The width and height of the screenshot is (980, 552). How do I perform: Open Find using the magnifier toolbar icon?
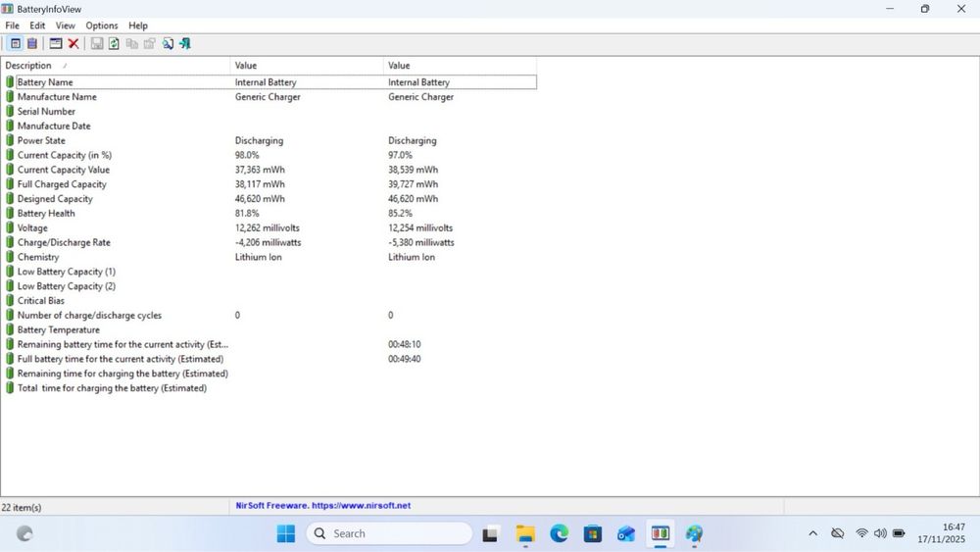click(168, 43)
